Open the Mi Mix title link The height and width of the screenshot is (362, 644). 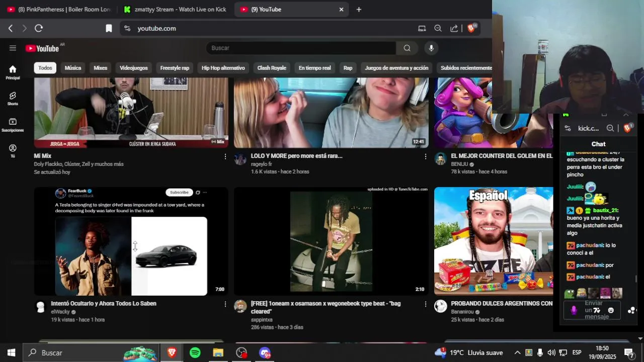point(43,156)
